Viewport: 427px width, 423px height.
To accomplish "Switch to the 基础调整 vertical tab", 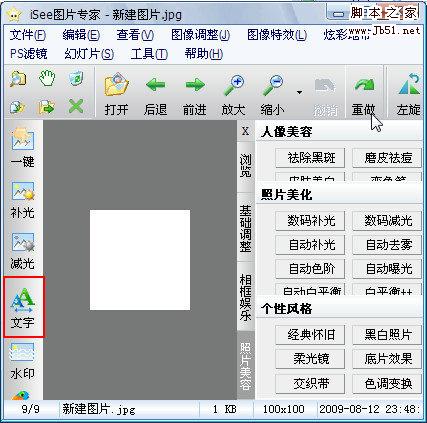I will [x=246, y=228].
